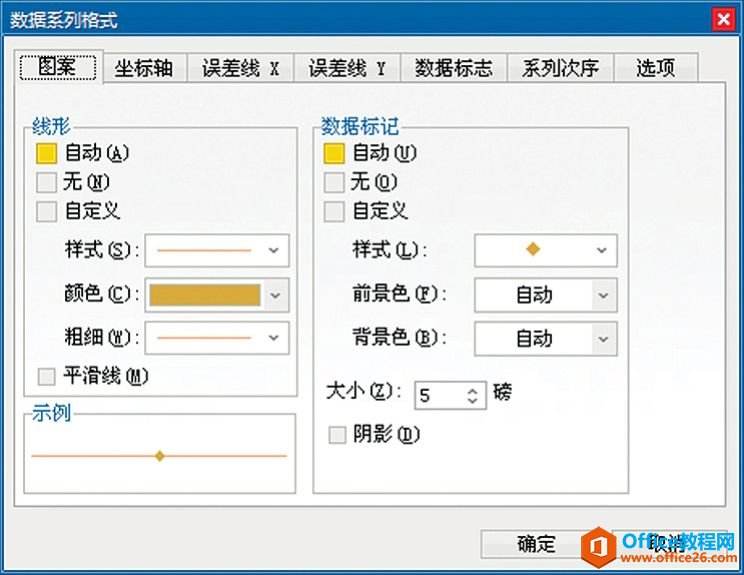Switch to the 系列次序 tab
The image size is (744, 575).
click(x=560, y=68)
